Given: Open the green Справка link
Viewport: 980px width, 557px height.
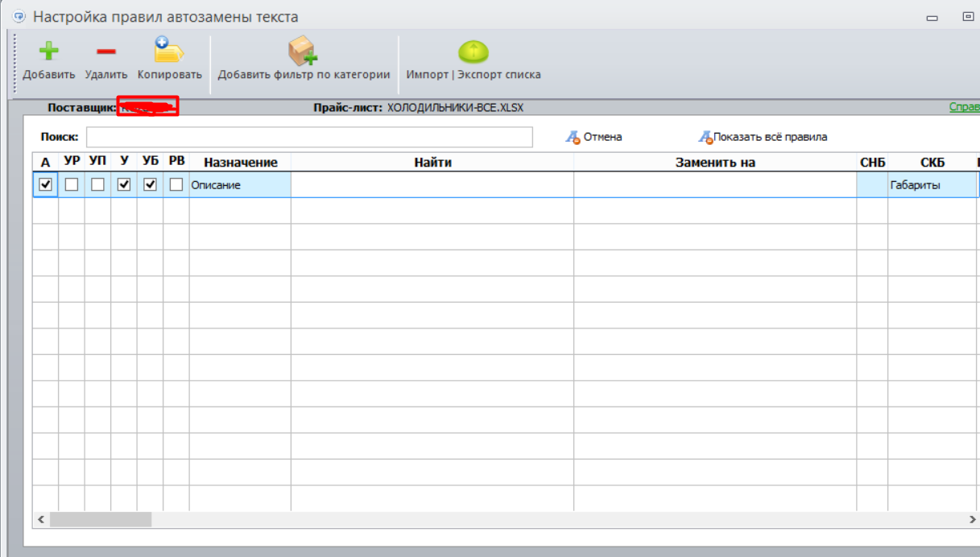Looking at the screenshot, I should click(x=964, y=107).
